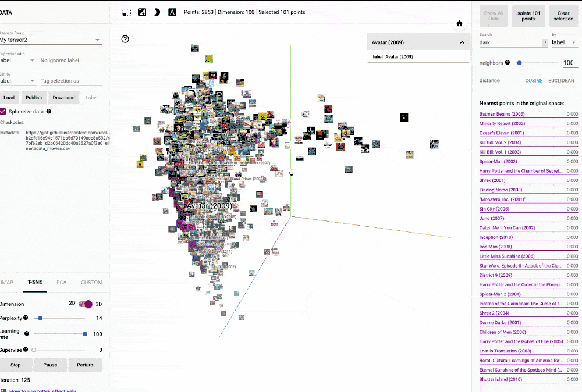
Task: Click the Publish button
Action: point(34,98)
